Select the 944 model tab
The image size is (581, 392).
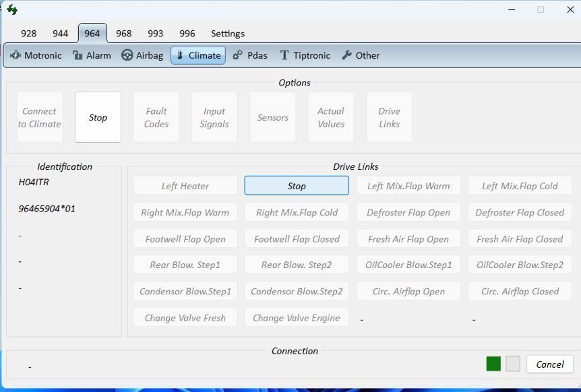61,34
